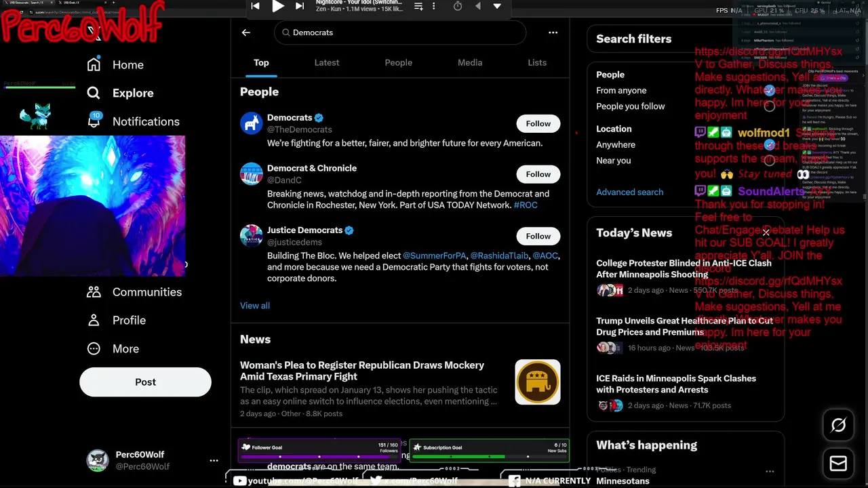Viewport: 868px width, 488px height.
Task: Play the Nightcore track in the media bar
Action: tap(278, 6)
